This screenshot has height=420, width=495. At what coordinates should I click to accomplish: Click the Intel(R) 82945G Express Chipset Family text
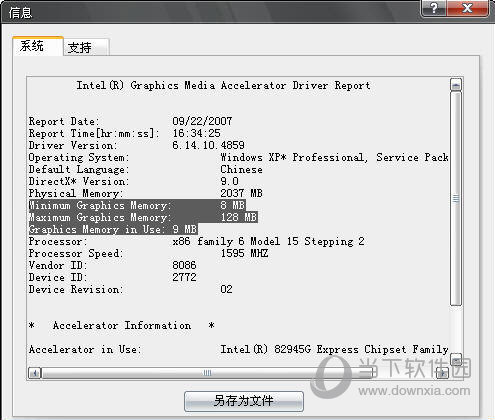click(334, 349)
